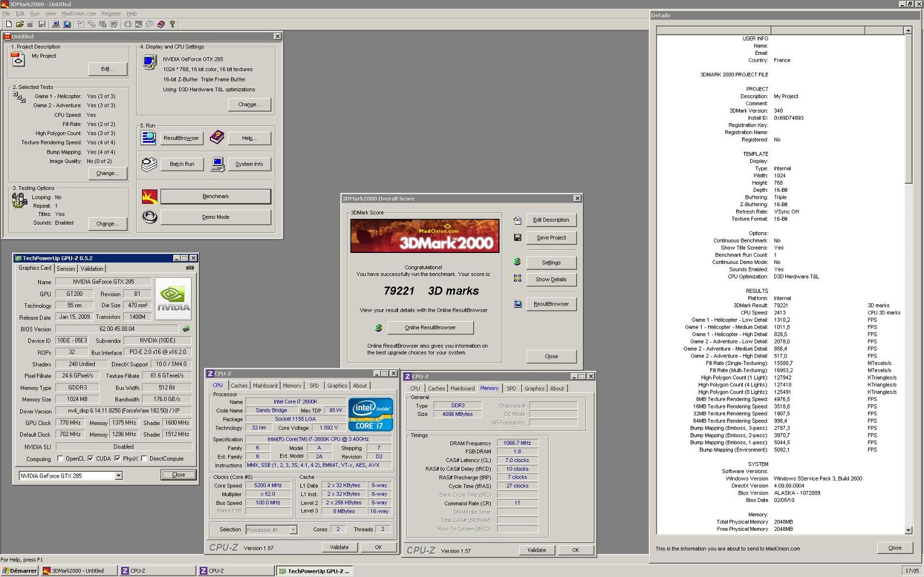Toggle the PhysX checkbox in GPU-Z
The image size is (924, 577).
pyautogui.click(x=117, y=459)
